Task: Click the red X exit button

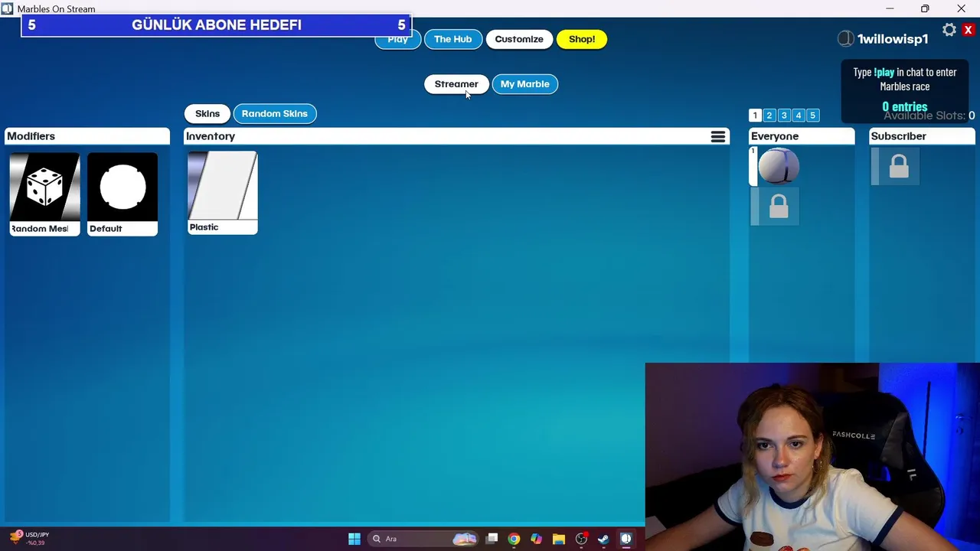Action: pos(969,30)
